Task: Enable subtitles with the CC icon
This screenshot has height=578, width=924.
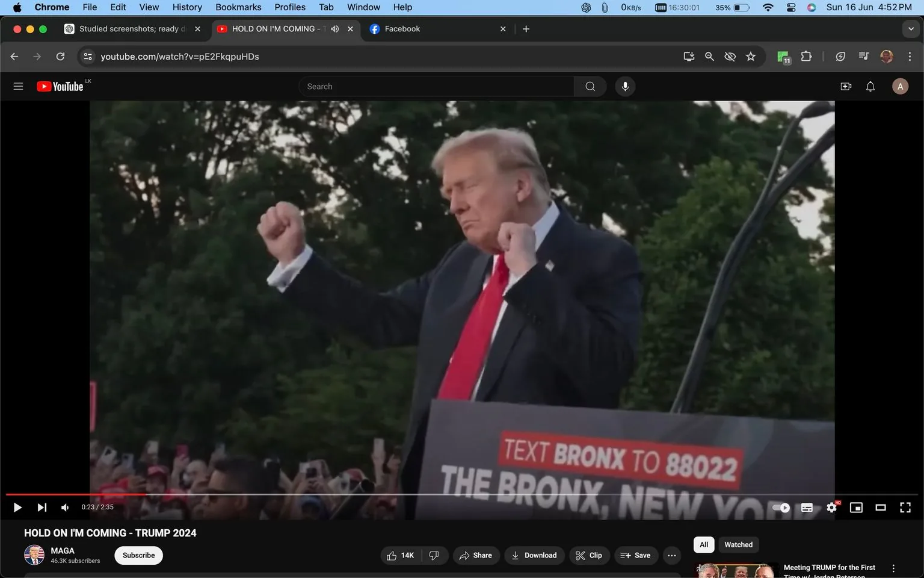Action: coord(807,508)
